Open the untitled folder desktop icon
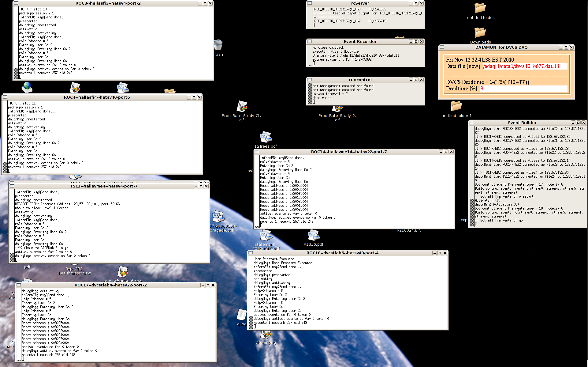The width and height of the screenshot is (588, 367). 480,8
